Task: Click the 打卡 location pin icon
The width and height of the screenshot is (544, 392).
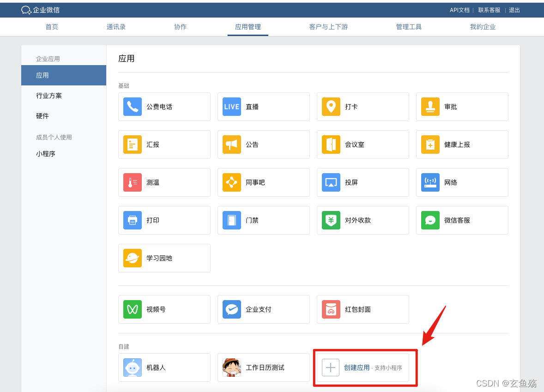Action: coord(331,107)
